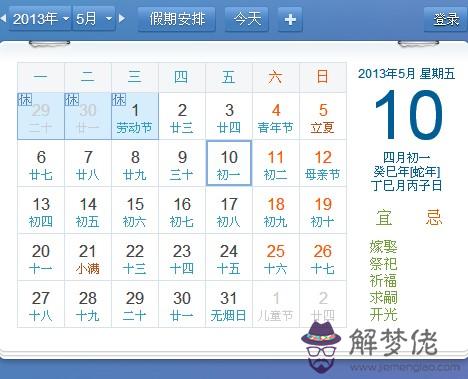Select April 29 rest day cell
468x379 pixels.
[41, 116]
